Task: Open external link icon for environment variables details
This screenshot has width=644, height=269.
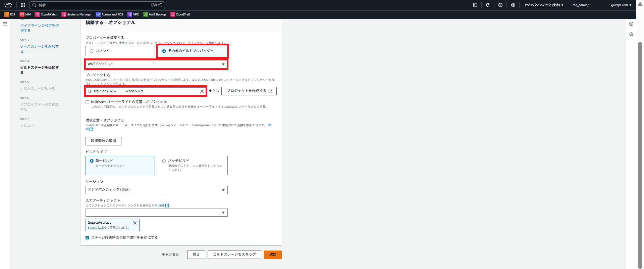Action: click(x=91, y=129)
